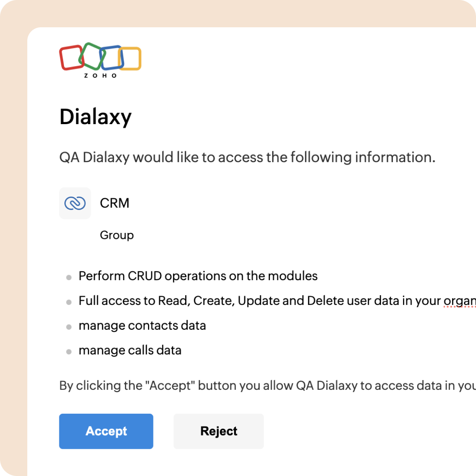The image size is (476, 476).
Task: Click the red square in the Zoho logo
Action: point(70,58)
